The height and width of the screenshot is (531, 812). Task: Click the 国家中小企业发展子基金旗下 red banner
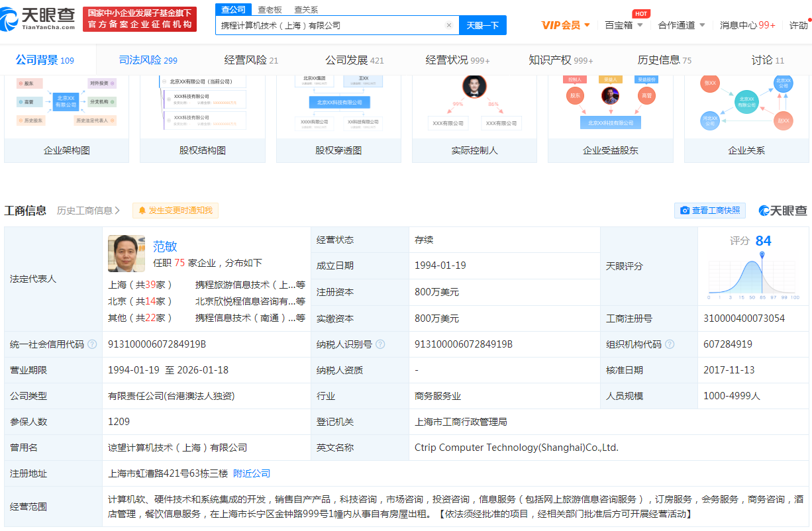[140, 19]
